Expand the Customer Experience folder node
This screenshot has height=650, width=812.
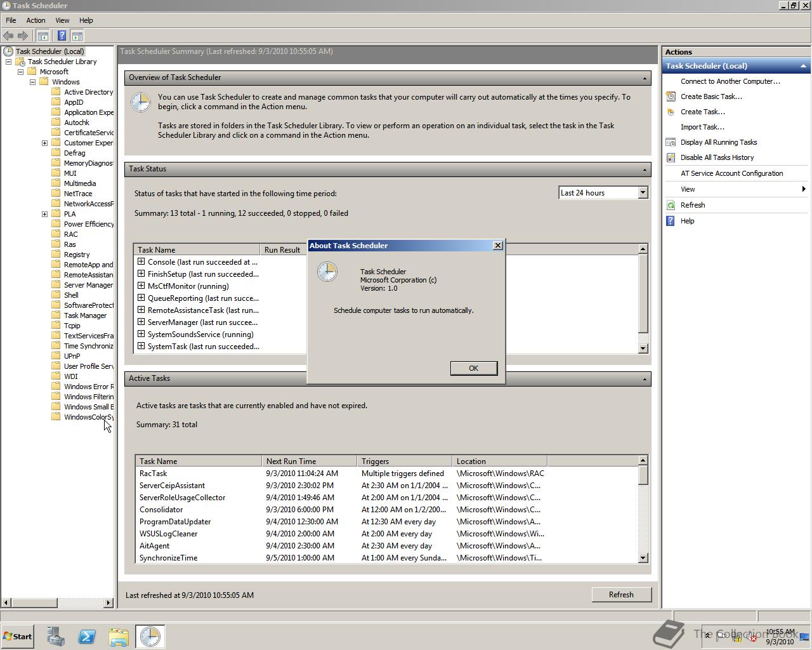[44, 143]
